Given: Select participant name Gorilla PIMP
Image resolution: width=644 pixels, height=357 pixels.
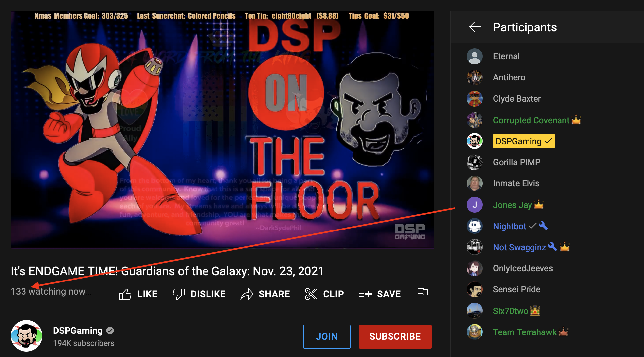Looking at the screenshot, I should coord(517,162).
